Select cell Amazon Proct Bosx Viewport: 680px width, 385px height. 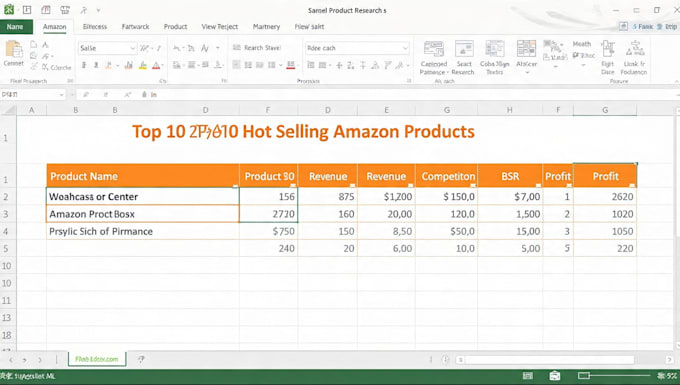click(143, 214)
